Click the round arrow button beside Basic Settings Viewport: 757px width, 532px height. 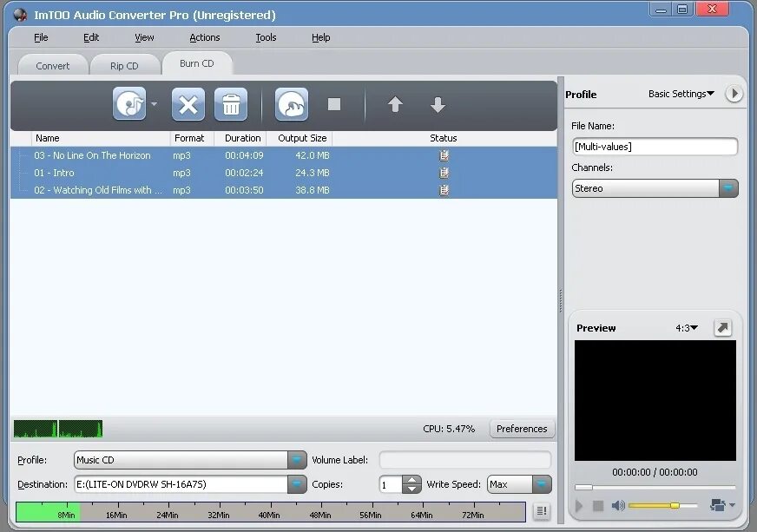click(734, 94)
